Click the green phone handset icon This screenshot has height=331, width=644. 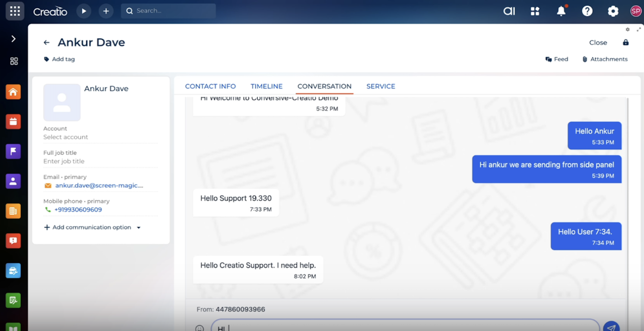(48, 210)
